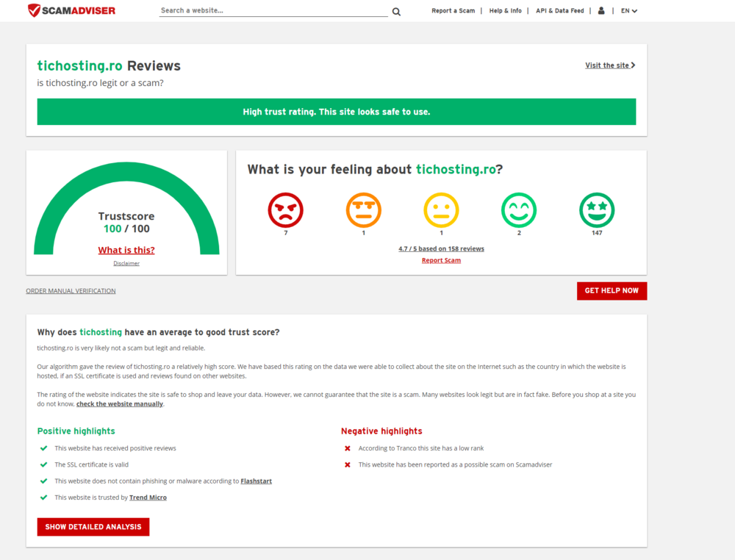Click the chevron beside Visit the site

click(634, 65)
